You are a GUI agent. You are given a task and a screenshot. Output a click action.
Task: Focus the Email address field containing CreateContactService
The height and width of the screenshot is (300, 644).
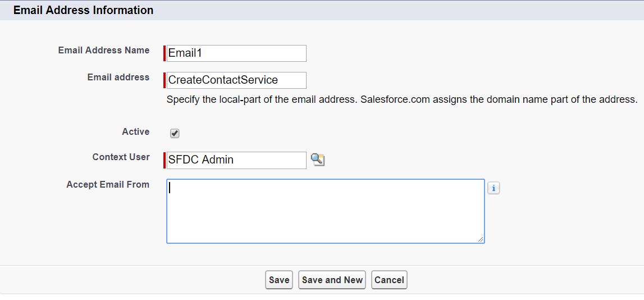click(x=236, y=80)
